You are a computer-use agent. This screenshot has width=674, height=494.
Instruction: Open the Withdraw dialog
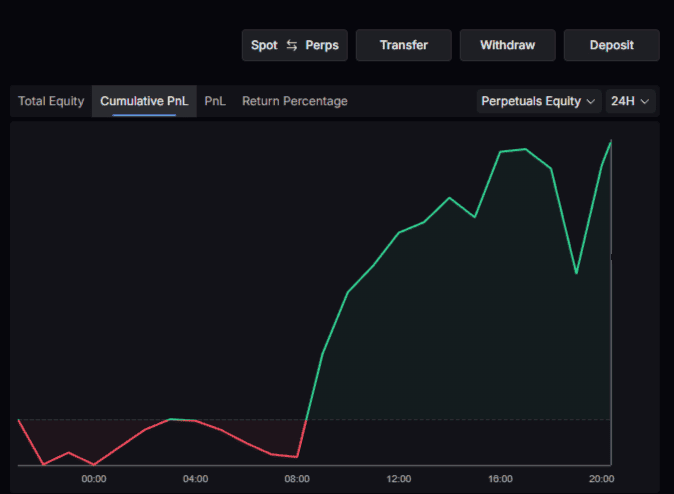pos(507,45)
